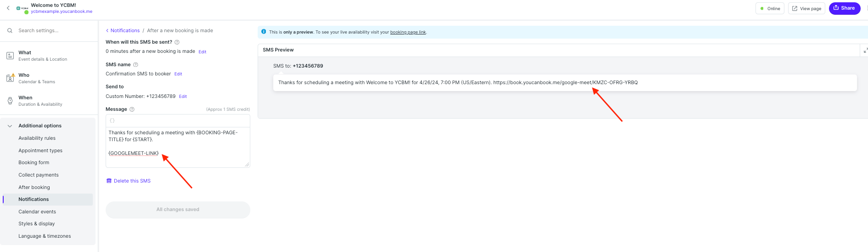Open the When section
868x252 pixels.
[x=48, y=101]
